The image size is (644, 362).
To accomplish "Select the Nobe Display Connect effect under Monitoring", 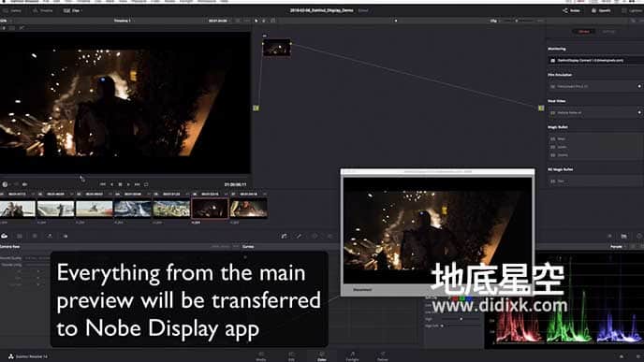I will (x=596, y=60).
